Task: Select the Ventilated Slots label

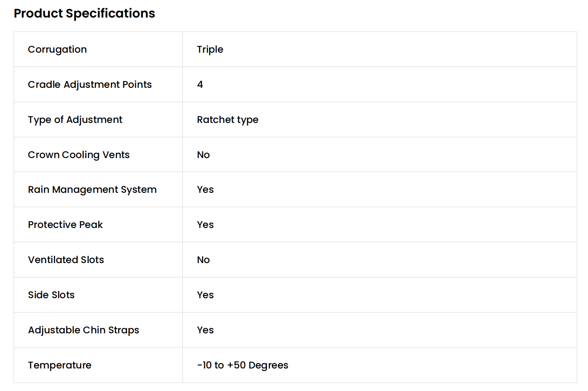Action: tap(66, 260)
